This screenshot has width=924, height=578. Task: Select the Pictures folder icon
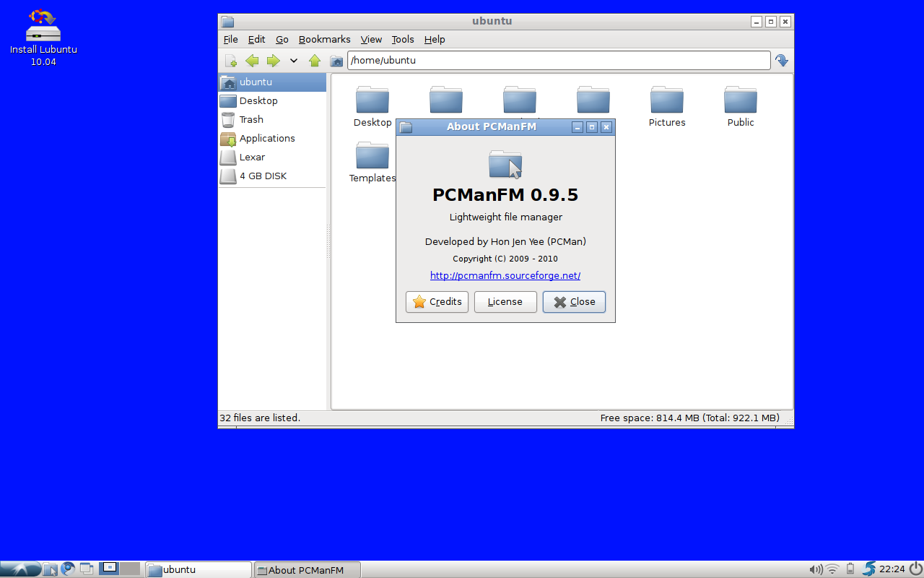point(667,100)
